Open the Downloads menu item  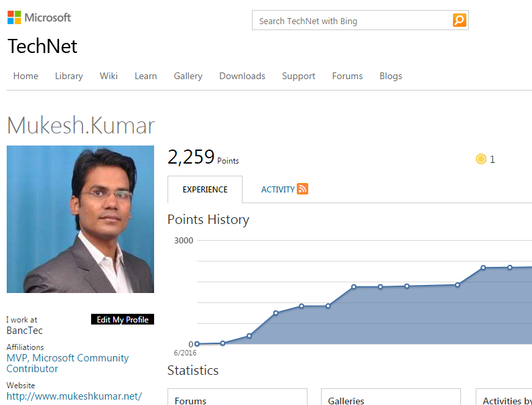point(243,76)
